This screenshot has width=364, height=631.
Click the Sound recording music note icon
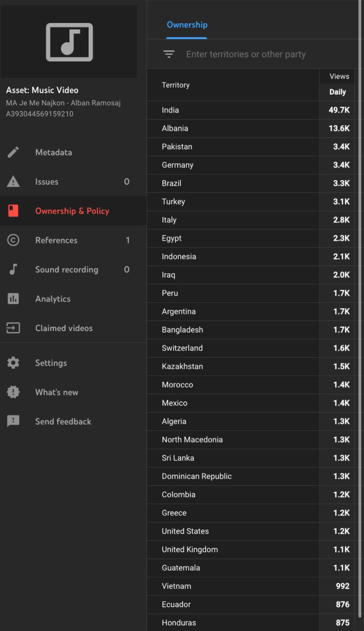click(x=13, y=269)
